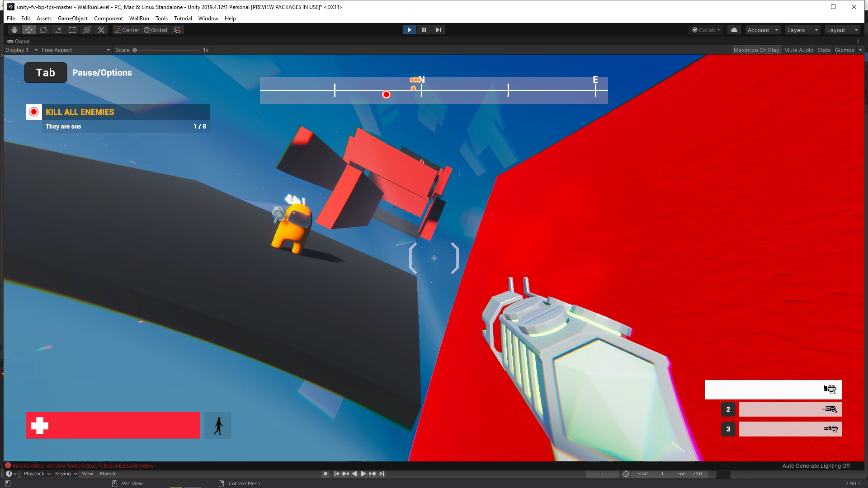Image resolution: width=868 pixels, height=488 pixels.
Task: Select the active weapon slot at top
Action: (773, 389)
